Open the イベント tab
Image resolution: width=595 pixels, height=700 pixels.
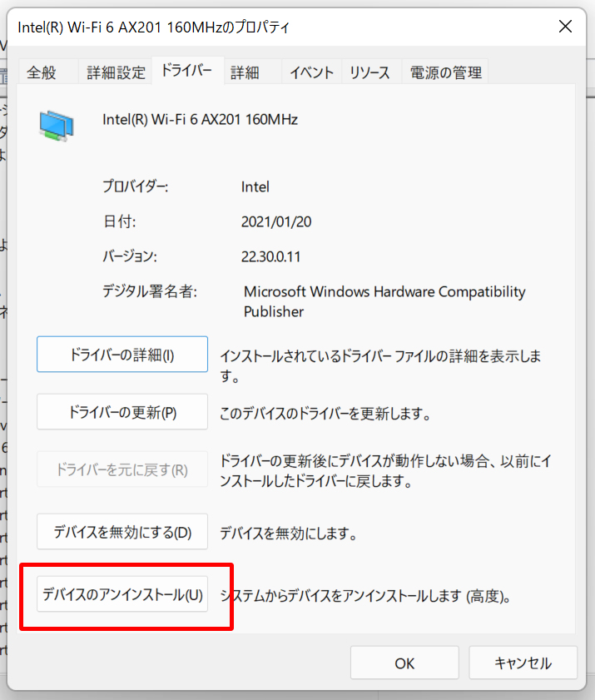pyautogui.click(x=312, y=72)
